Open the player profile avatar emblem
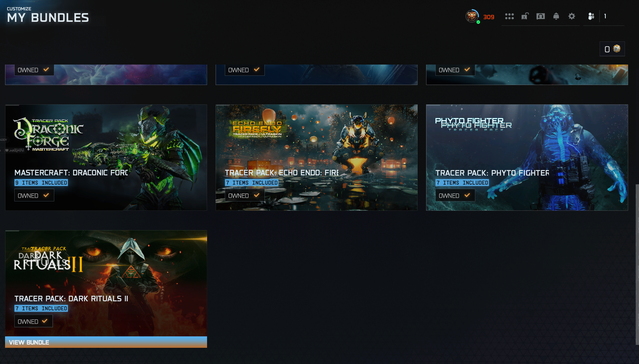The image size is (639, 364). tap(472, 16)
